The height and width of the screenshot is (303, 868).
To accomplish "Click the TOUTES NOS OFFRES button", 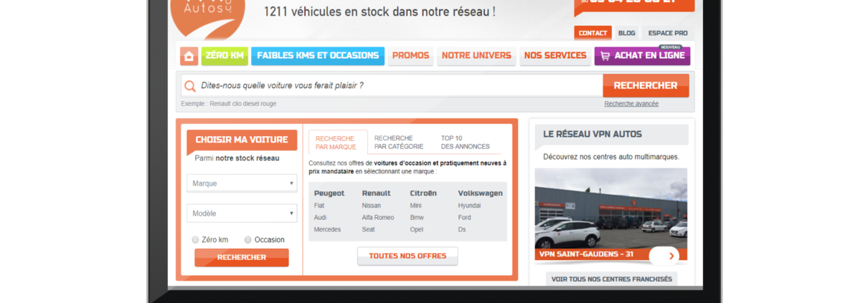I will click(x=407, y=256).
